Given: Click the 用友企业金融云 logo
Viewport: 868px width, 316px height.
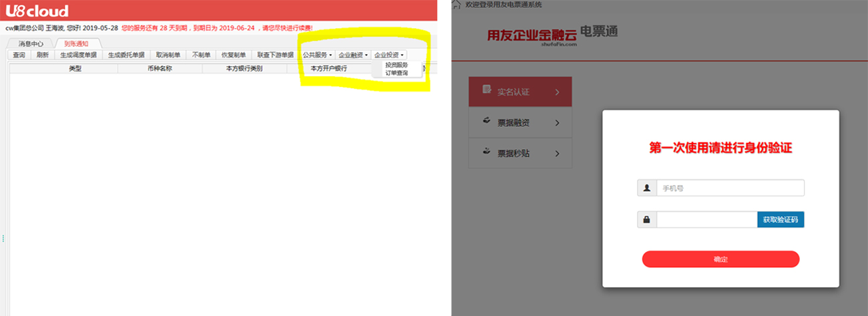Looking at the screenshot, I should (x=532, y=35).
